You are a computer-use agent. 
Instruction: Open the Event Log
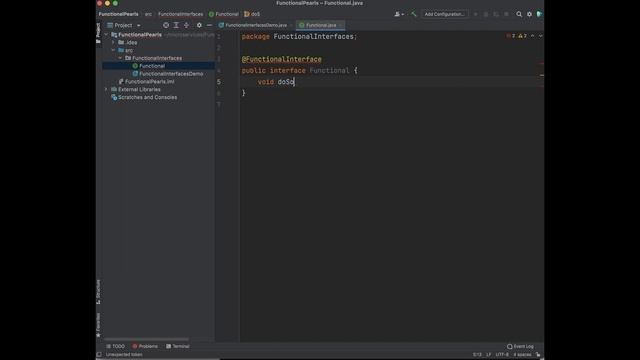(x=520, y=347)
